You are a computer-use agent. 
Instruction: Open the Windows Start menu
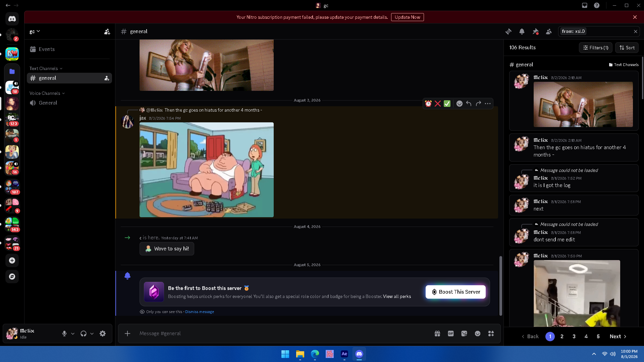[285, 354]
